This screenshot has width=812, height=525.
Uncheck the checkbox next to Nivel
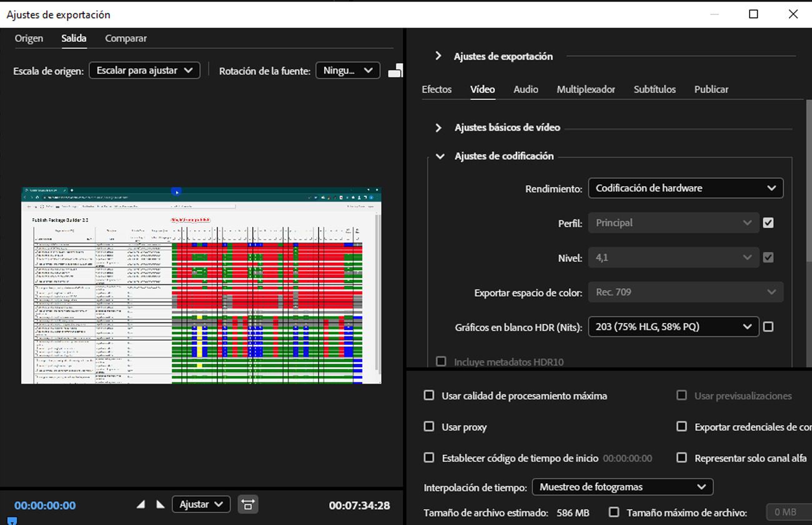[x=768, y=257]
